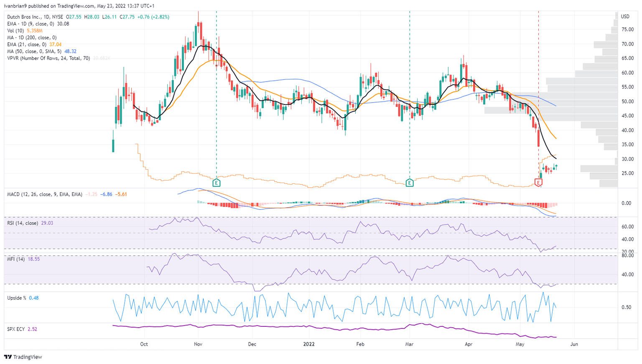Click the MA 50 value 48.32
The image size is (642, 364).
[x=70, y=51]
